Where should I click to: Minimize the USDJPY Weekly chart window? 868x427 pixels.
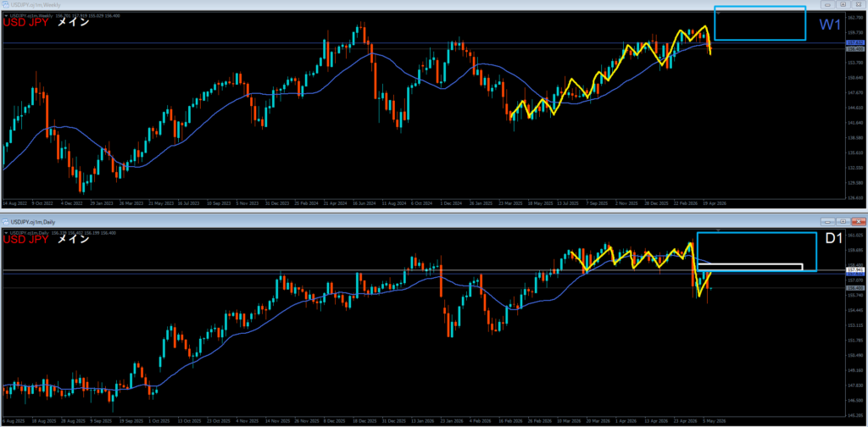(829, 4)
